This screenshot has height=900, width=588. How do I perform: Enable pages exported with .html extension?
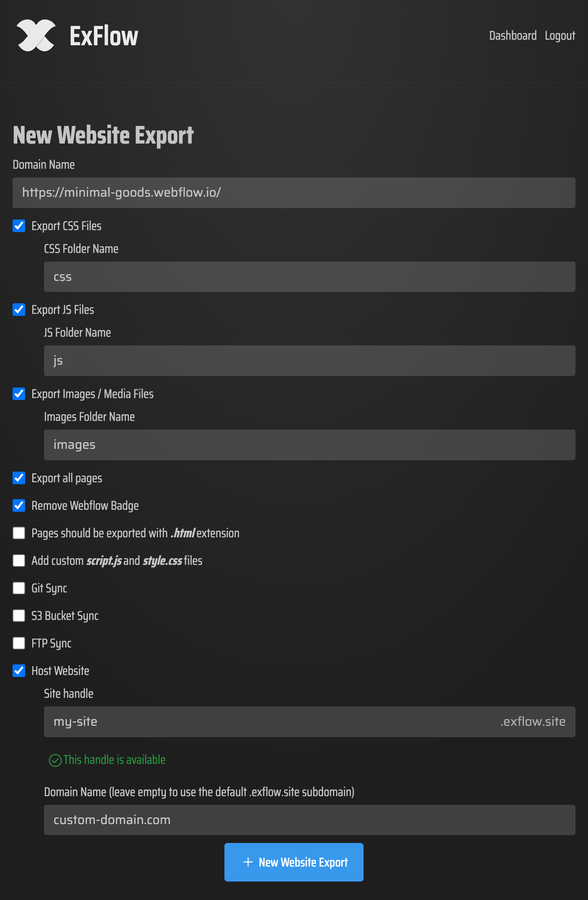click(18, 533)
